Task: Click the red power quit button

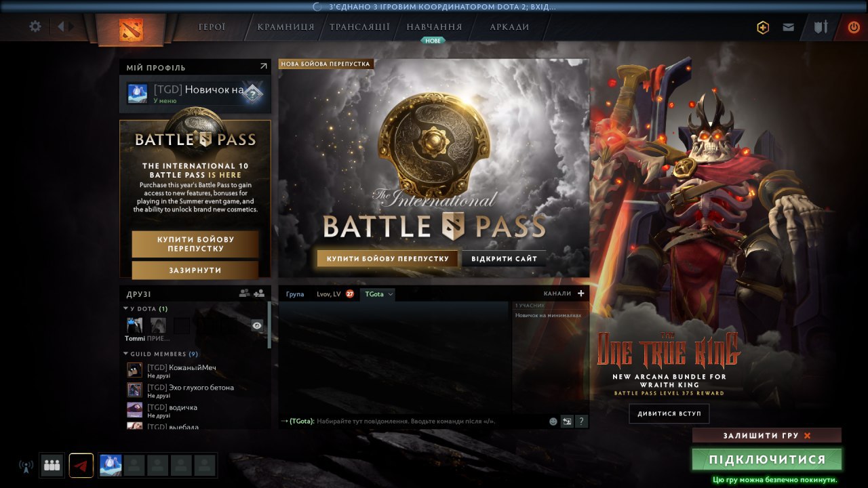Action: [854, 28]
